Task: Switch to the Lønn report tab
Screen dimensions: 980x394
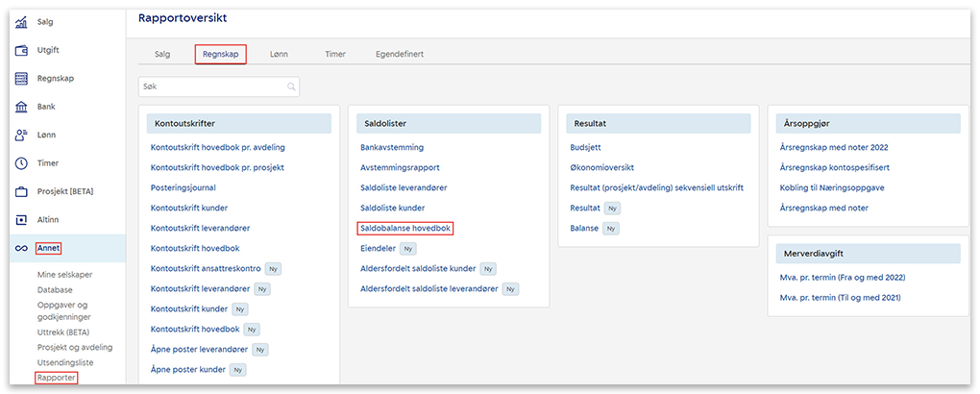Action: (278, 55)
